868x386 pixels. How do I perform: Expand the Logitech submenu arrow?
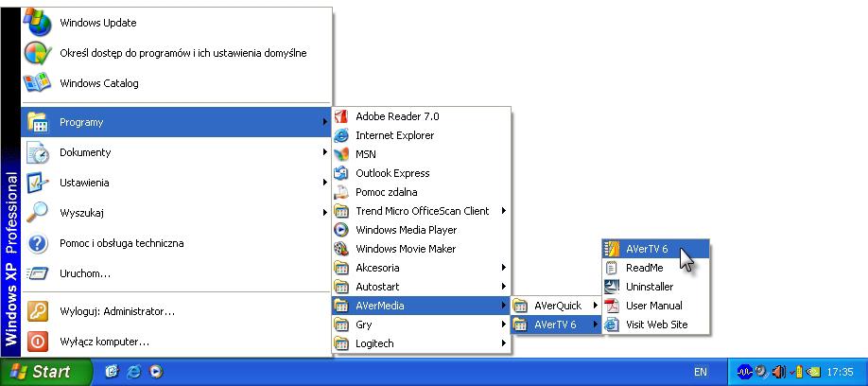(x=504, y=343)
